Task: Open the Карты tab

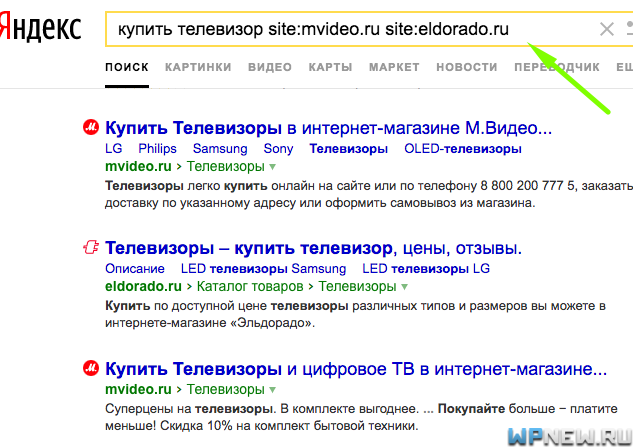Action: click(x=330, y=67)
